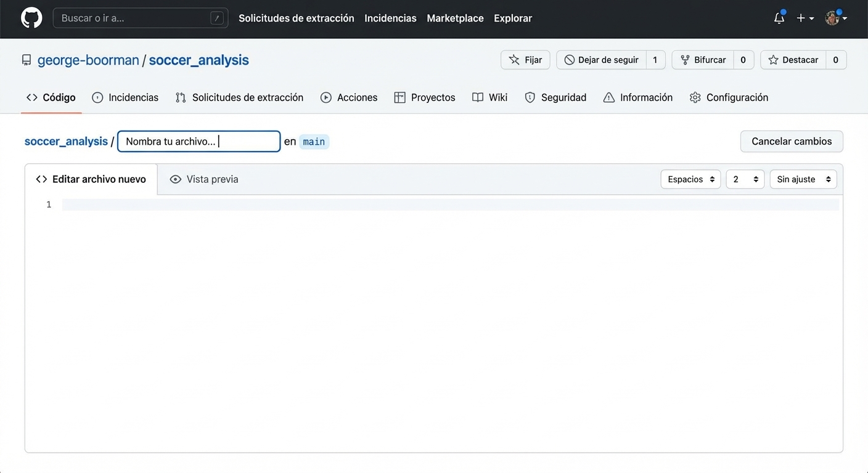Click the Nombra tu archivo input field
Viewport: 868px width, 473px height.
[199, 141]
